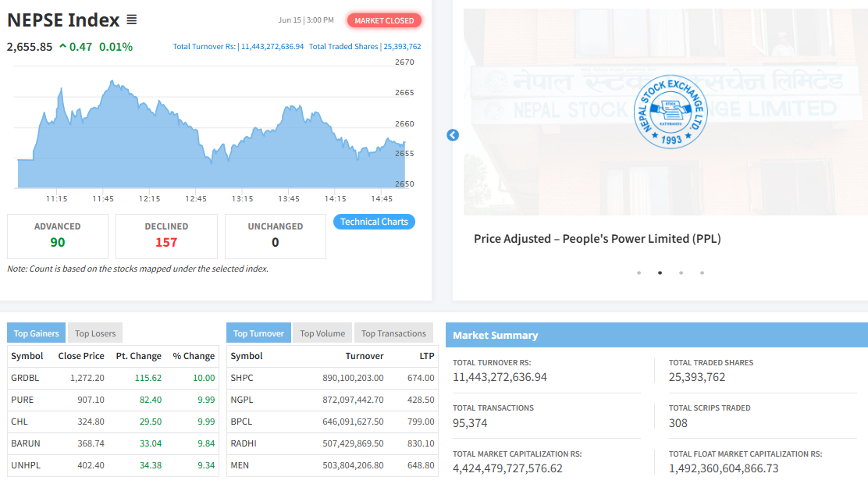
Task: Select the fourth carousel dot indicator
Action: pyautogui.click(x=702, y=273)
